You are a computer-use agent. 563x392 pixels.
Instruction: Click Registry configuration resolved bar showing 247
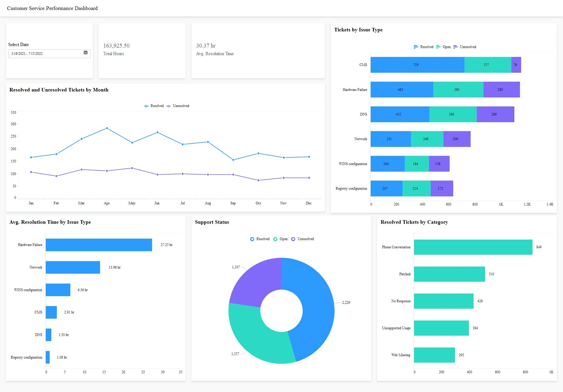(x=386, y=189)
